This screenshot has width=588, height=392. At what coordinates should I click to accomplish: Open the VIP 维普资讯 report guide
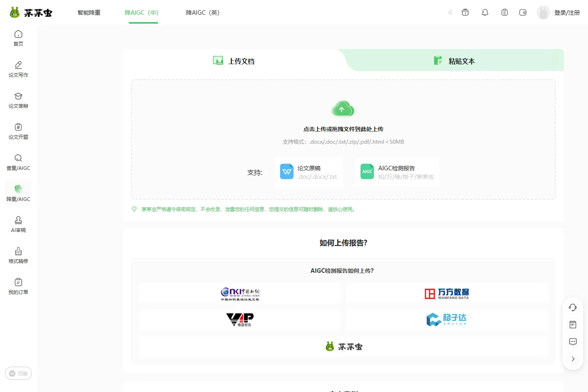[240, 319]
